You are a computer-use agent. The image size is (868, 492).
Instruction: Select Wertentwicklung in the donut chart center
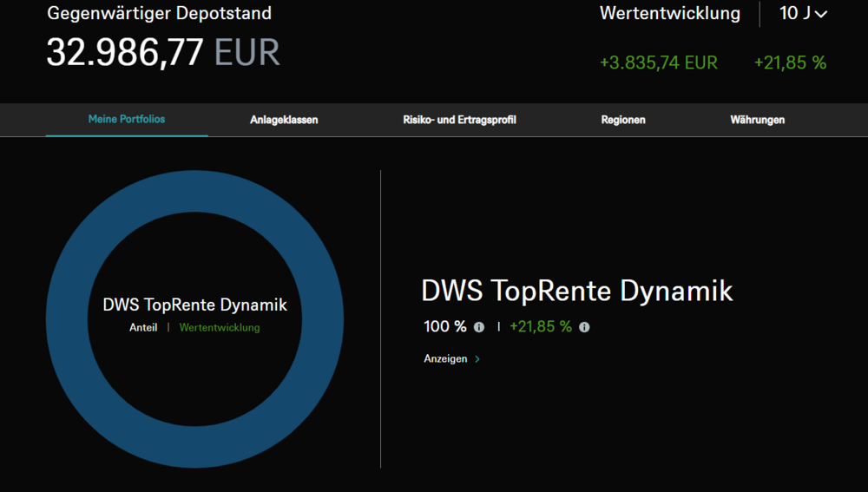pyautogui.click(x=220, y=328)
